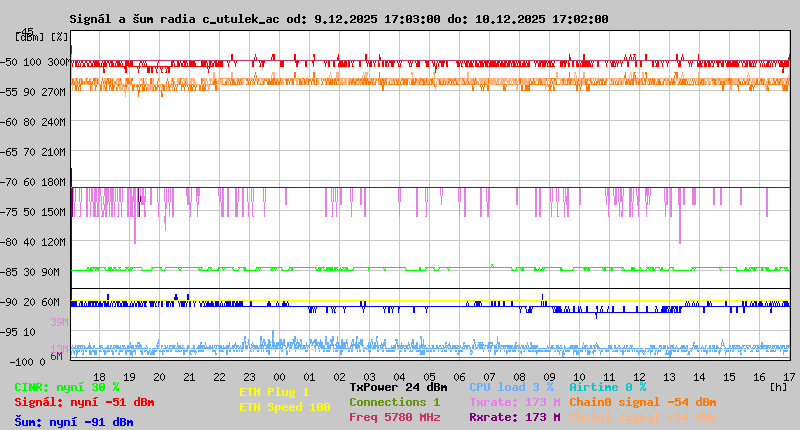Click the 'Rxrate: 173 M' legend label
800x430 pixels.
(x=515, y=417)
